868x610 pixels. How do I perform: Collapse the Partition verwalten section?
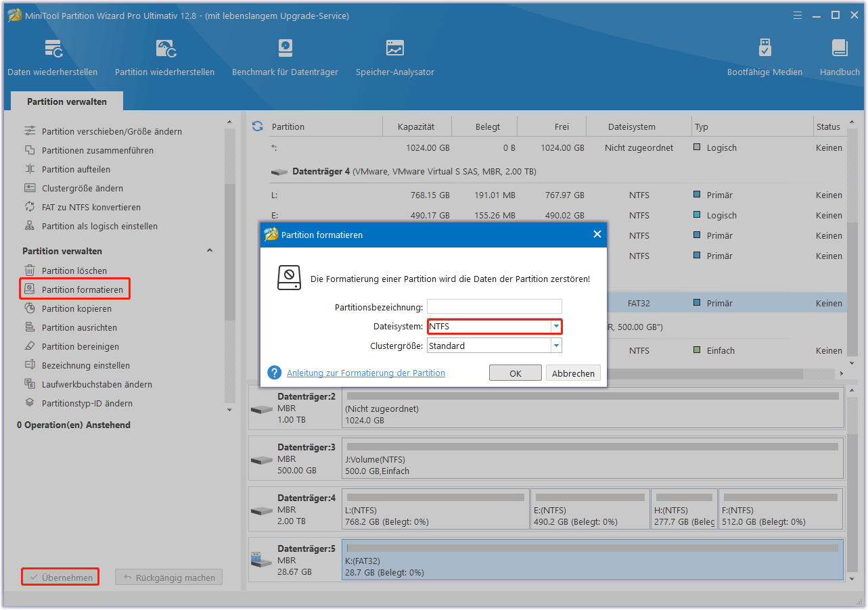[x=210, y=250]
